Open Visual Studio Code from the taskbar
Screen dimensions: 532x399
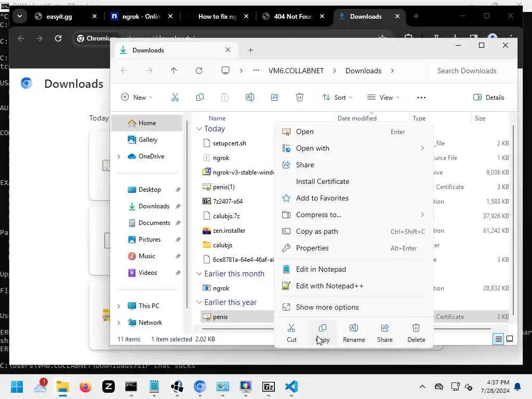tap(291, 387)
